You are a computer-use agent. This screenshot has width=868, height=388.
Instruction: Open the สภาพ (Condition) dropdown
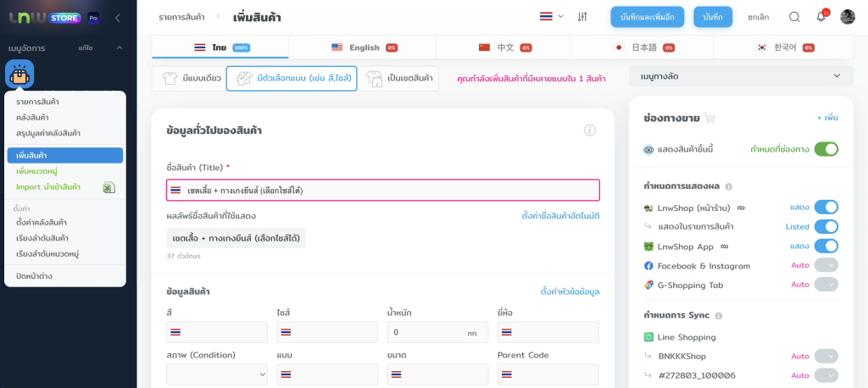[x=217, y=374]
